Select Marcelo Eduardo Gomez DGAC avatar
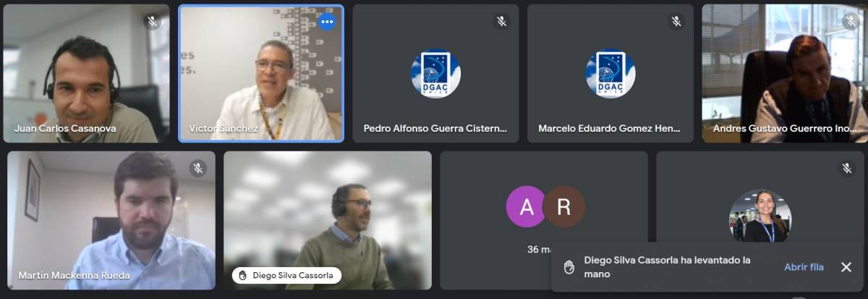 click(x=610, y=73)
